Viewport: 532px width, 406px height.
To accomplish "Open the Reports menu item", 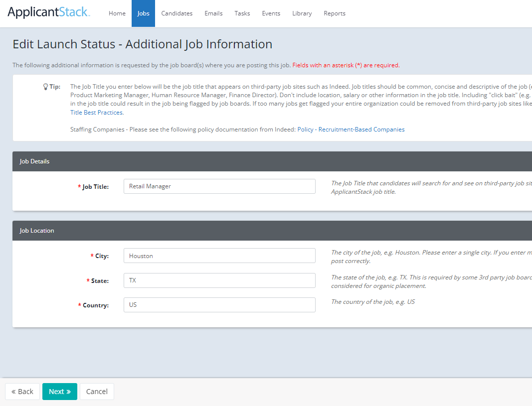I will pyautogui.click(x=334, y=13).
